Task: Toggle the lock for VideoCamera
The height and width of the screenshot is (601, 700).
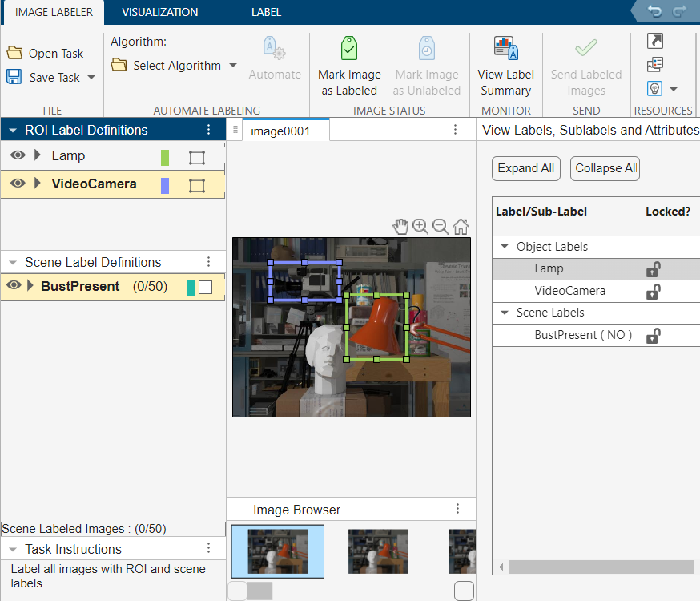Action: [654, 291]
